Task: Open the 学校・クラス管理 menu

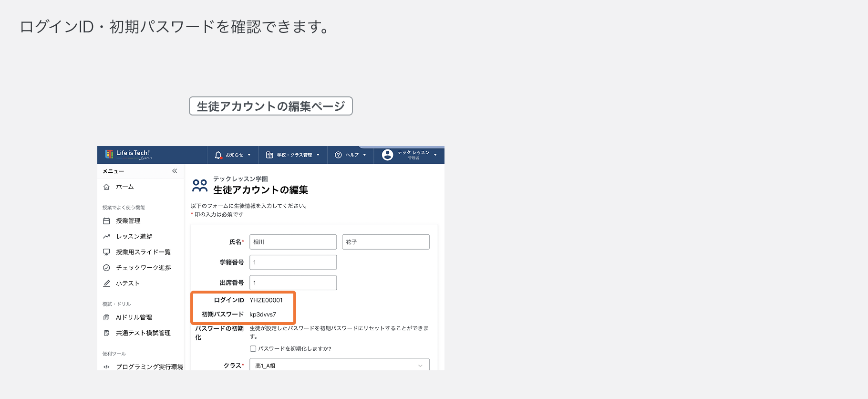Action: pos(292,155)
